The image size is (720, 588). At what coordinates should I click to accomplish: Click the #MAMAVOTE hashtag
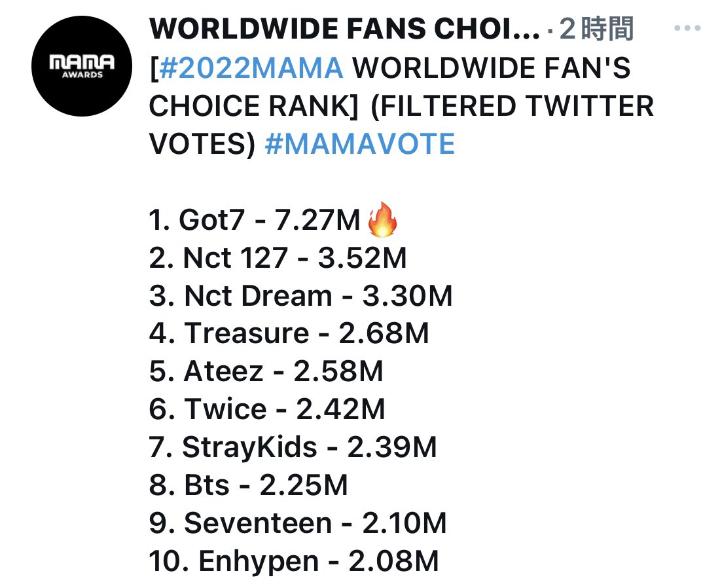coord(359,144)
